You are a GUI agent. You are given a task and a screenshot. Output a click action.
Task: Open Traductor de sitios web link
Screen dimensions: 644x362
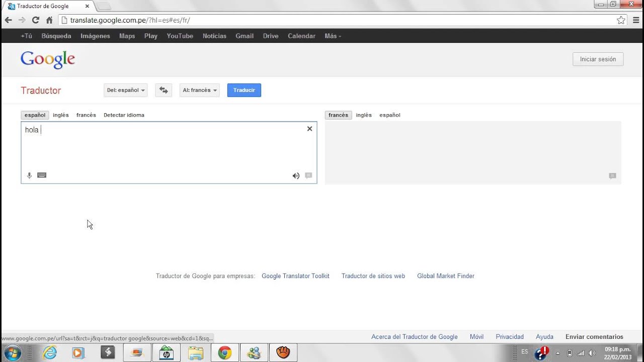click(x=373, y=276)
